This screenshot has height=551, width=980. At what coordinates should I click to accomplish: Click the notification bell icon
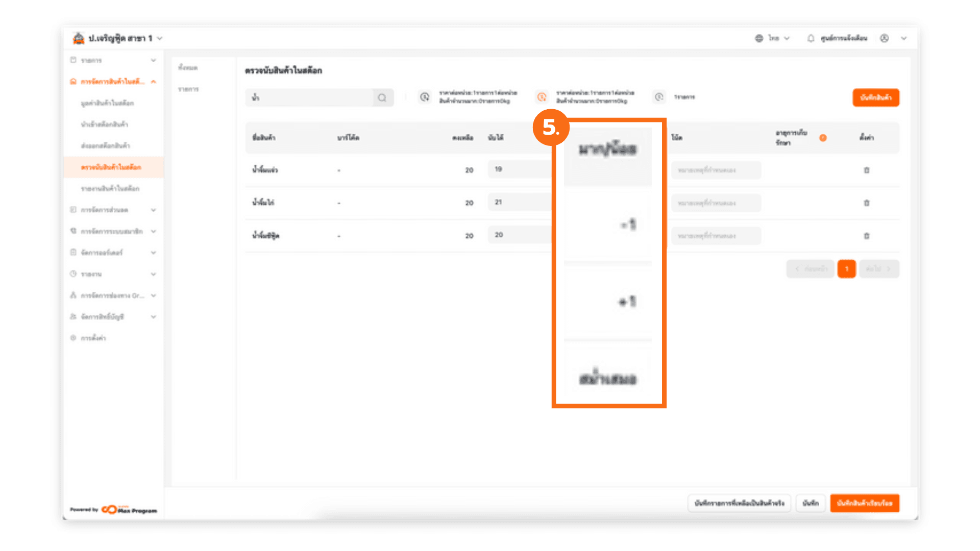pyautogui.click(x=811, y=38)
